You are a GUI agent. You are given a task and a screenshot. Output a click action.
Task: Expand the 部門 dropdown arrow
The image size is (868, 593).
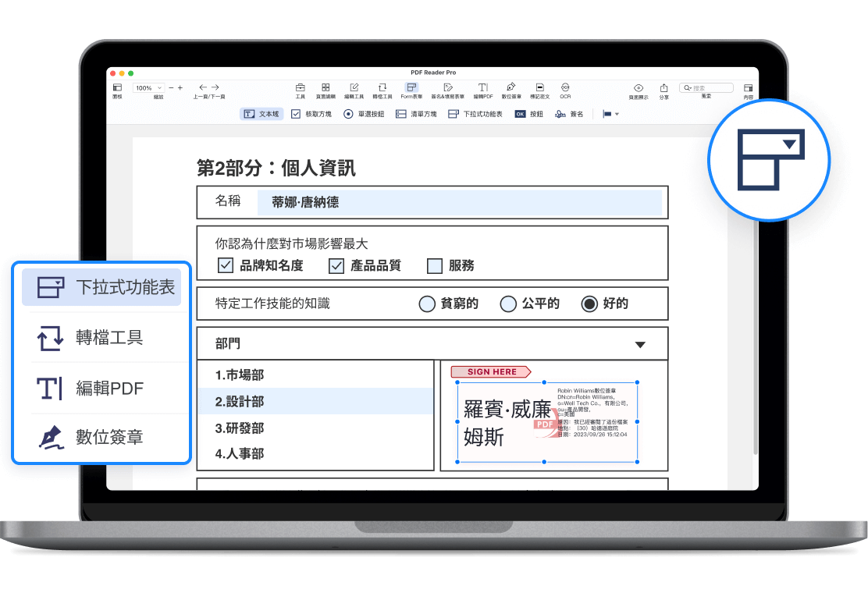640,344
